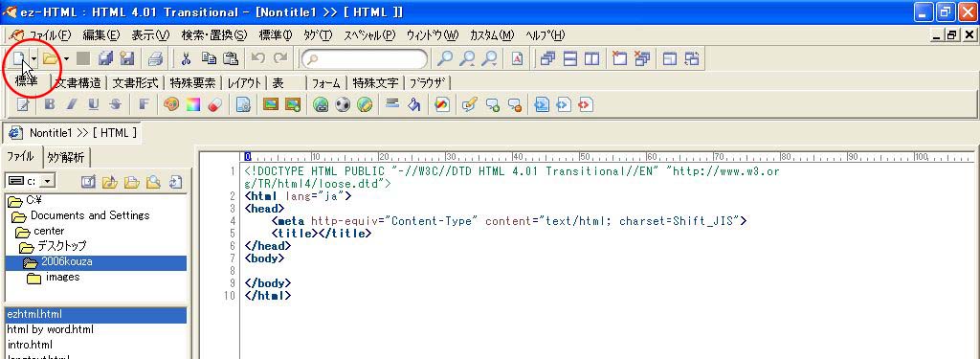Screen dimensions: 980x359
Task: Click the cascade windows icon
Action: point(548,58)
